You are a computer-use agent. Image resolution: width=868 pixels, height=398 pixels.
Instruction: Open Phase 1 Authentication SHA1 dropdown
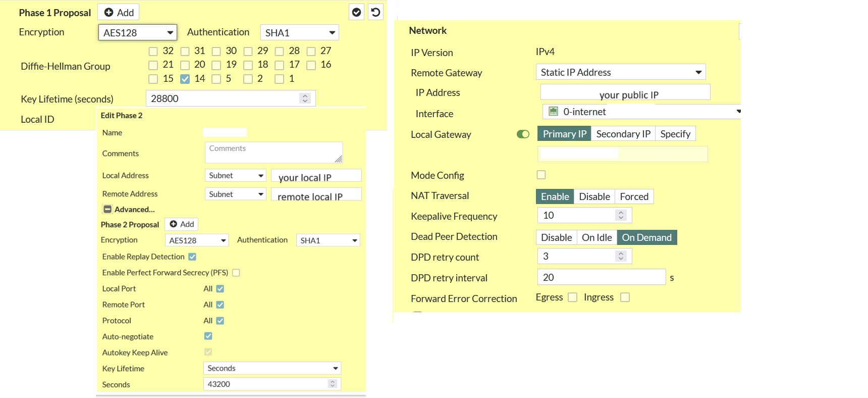point(300,33)
